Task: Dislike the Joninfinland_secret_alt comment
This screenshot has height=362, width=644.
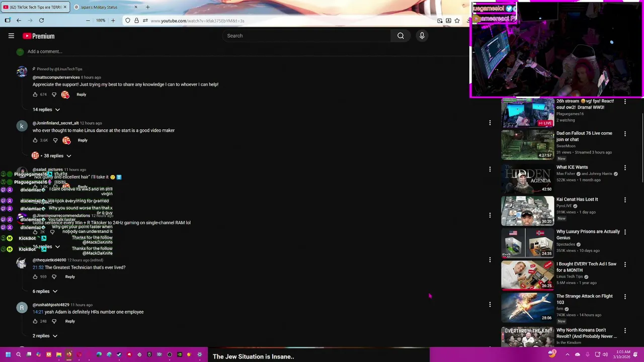Action: pyautogui.click(x=55, y=140)
